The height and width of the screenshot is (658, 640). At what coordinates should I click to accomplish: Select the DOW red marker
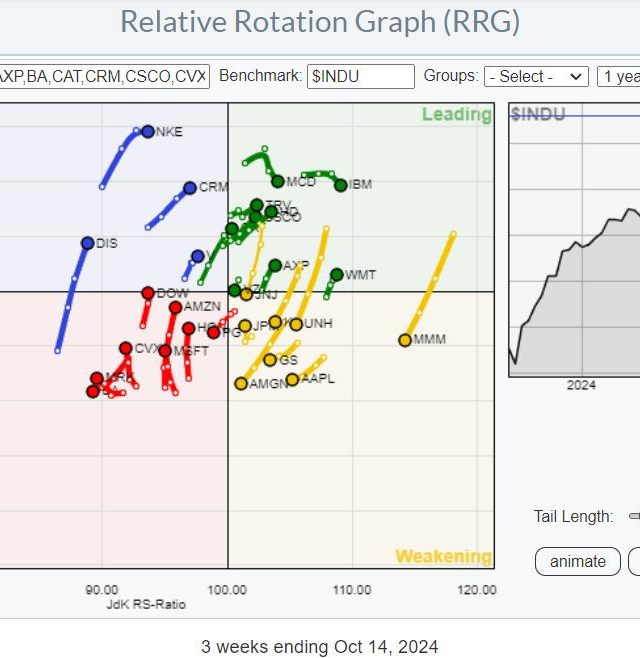(148, 293)
